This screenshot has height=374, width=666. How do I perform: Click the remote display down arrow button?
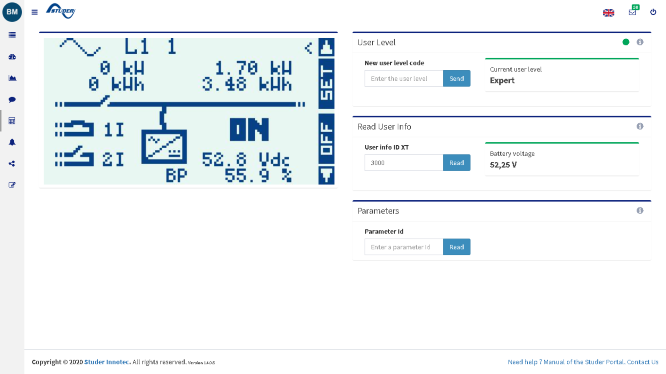(326, 175)
